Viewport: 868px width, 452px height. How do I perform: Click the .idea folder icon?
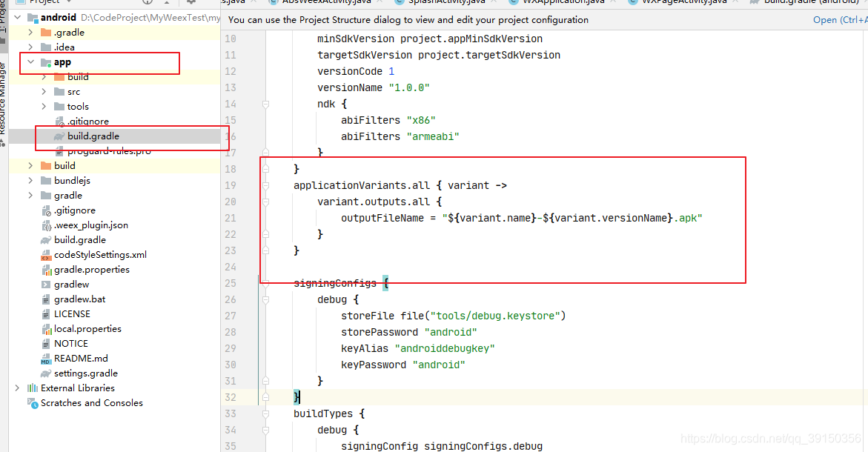(x=46, y=47)
